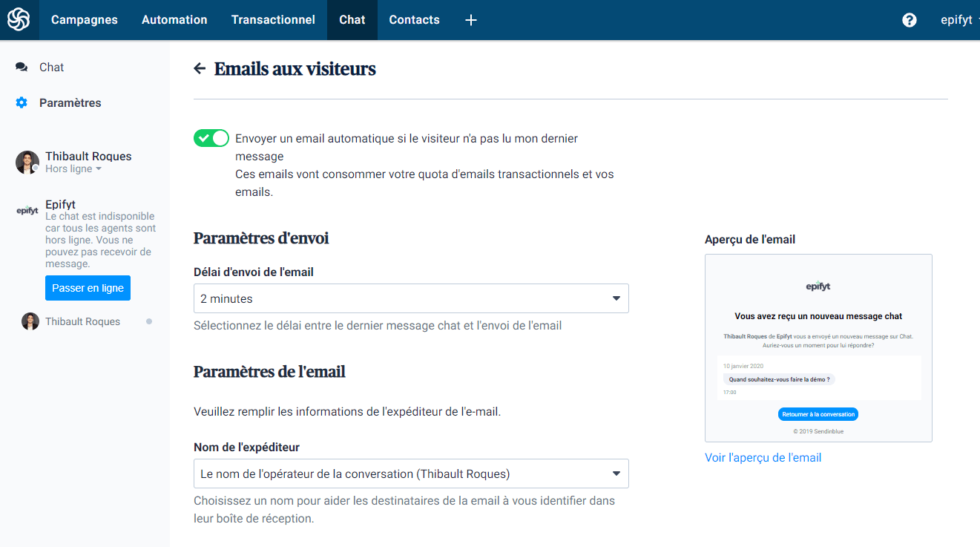This screenshot has width=980, height=547.
Task: Go to the Transactionnel tab
Action: coord(273,20)
